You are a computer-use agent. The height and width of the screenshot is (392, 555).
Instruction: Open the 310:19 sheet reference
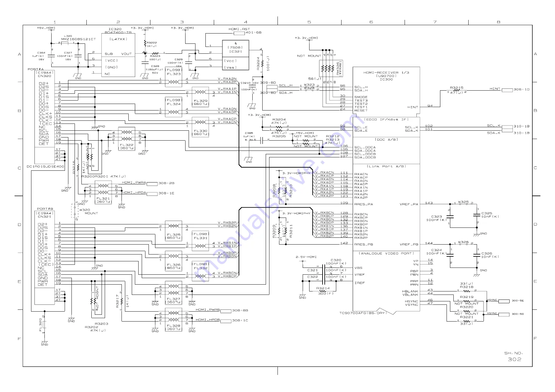[521, 126]
